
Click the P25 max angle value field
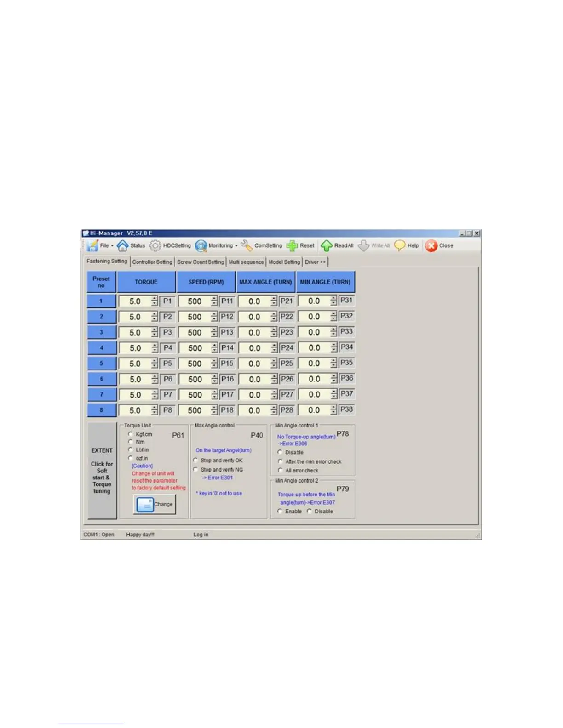point(255,364)
